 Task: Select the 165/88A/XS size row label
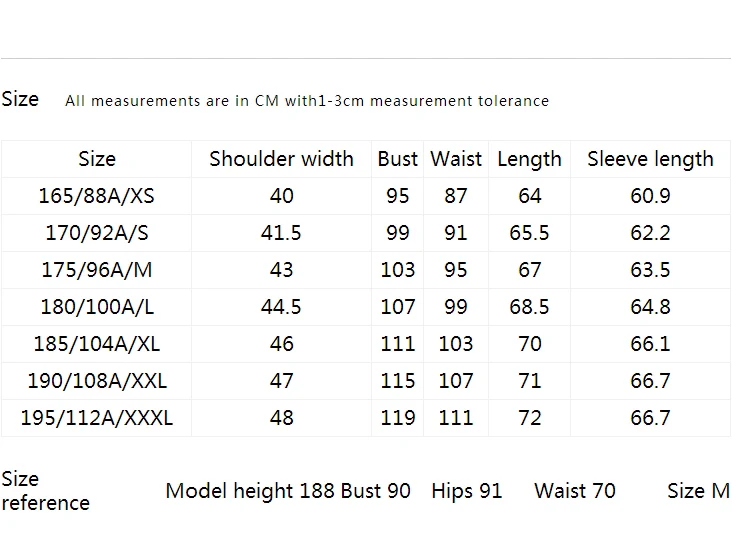tap(96, 196)
